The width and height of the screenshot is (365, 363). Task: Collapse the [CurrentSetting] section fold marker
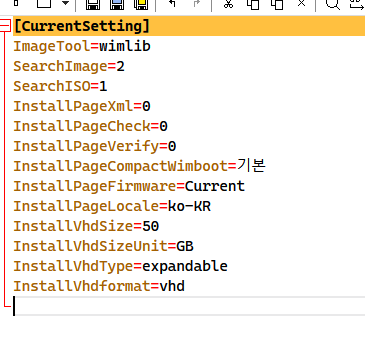[x=5, y=26]
